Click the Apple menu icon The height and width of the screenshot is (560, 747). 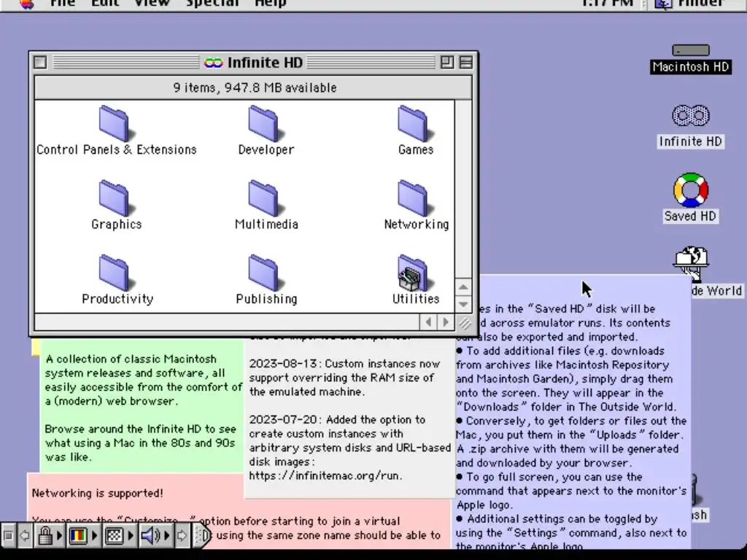[27, 4]
